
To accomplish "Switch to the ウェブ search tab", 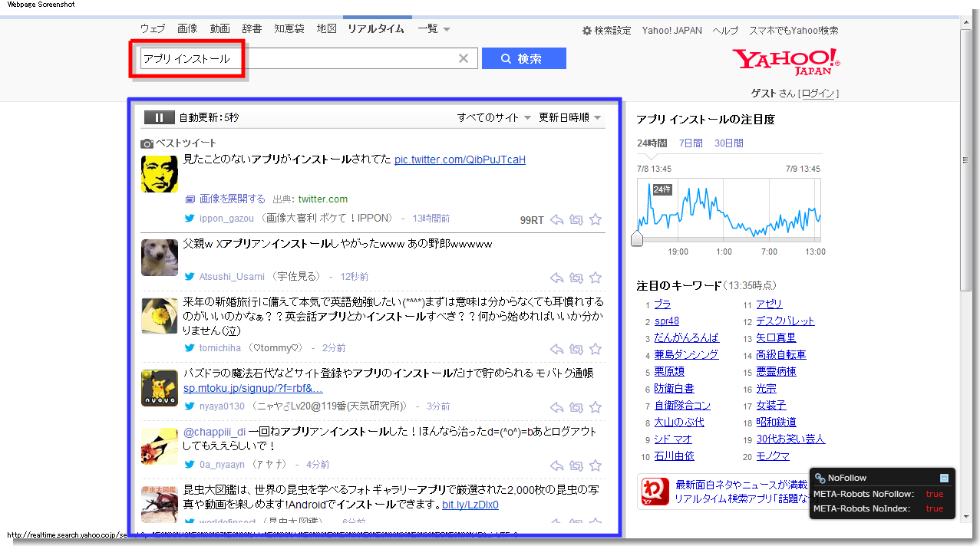I will click(x=153, y=28).
